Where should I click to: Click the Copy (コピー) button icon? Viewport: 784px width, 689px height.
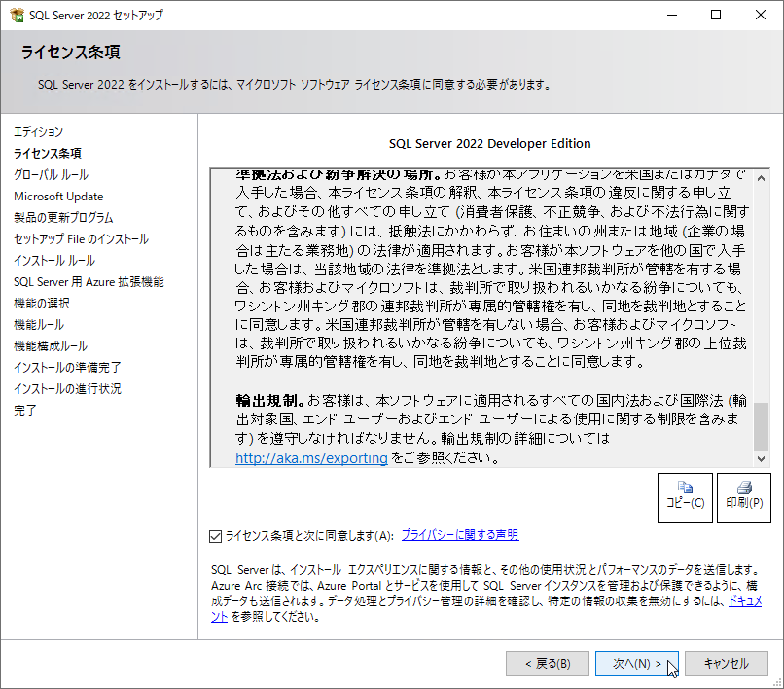coord(685,487)
